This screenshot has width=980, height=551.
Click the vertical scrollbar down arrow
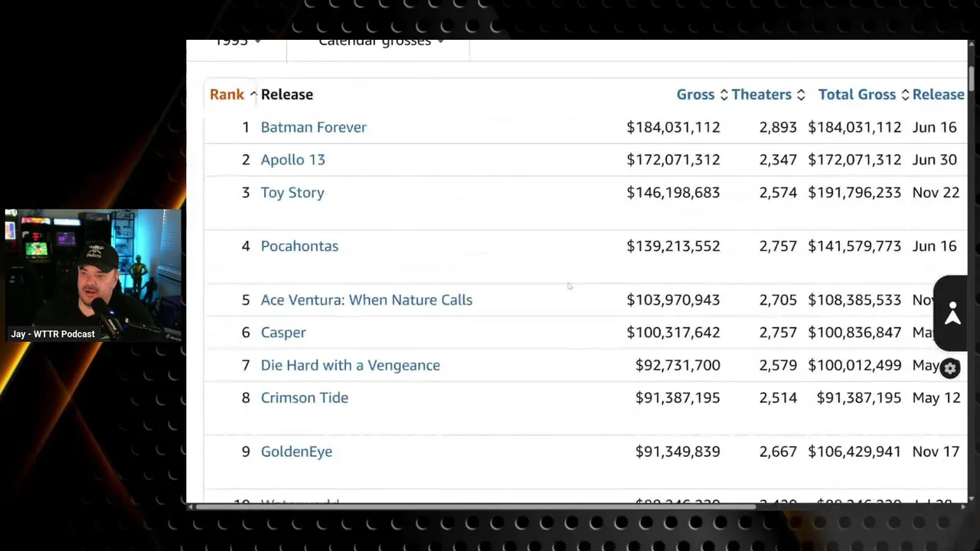click(x=971, y=496)
